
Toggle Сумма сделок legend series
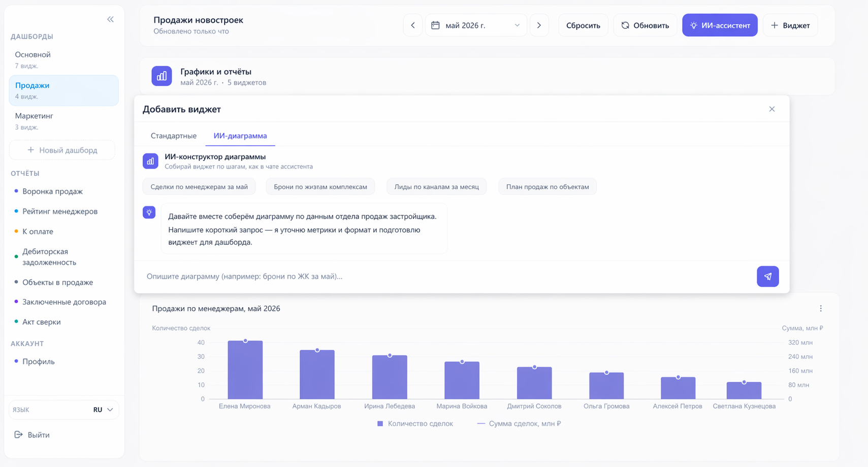(519, 423)
